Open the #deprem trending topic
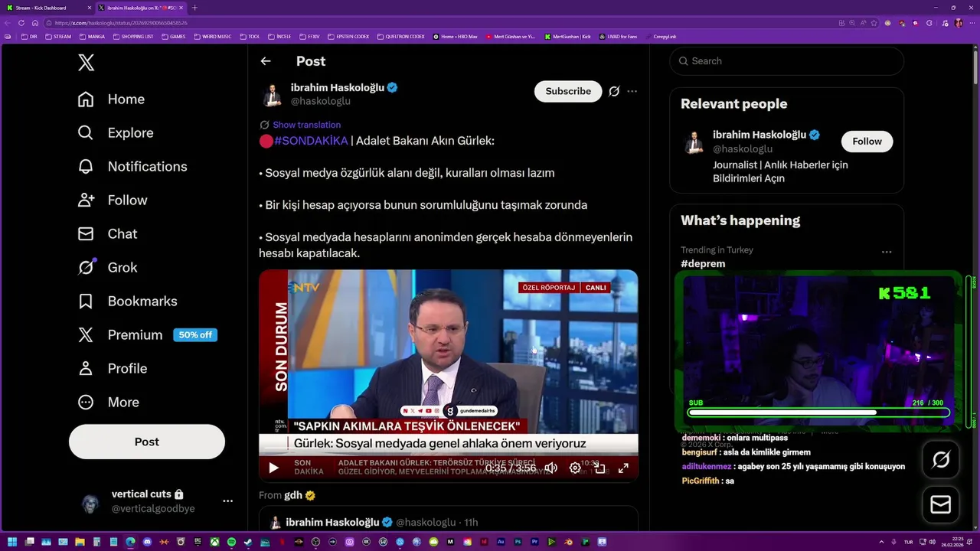The height and width of the screenshot is (551, 980). coord(703,263)
